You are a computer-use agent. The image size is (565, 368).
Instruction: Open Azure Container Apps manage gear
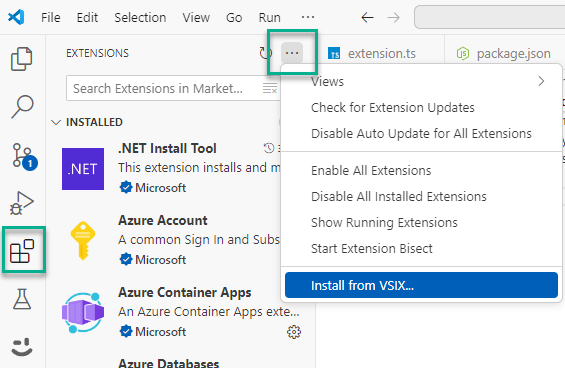tap(294, 332)
